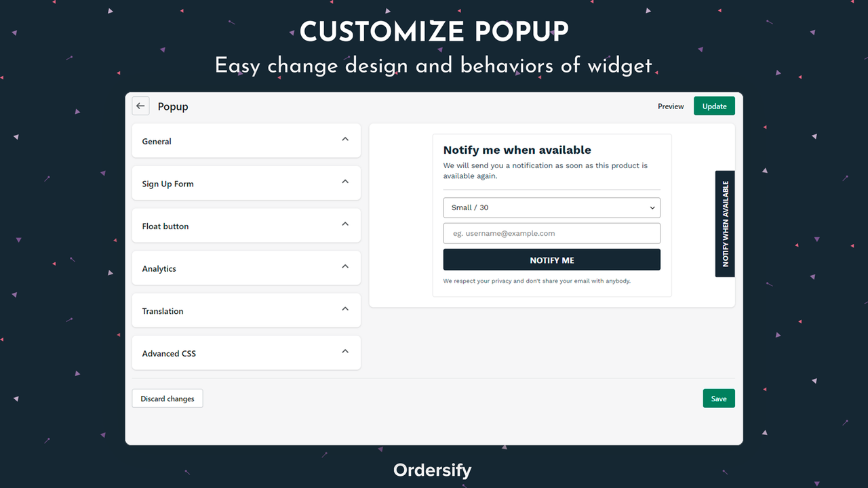Image resolution: width=868 pixels, height=488 pixels.
Task: Select the Preview option
Action: [x=670, y=106]
